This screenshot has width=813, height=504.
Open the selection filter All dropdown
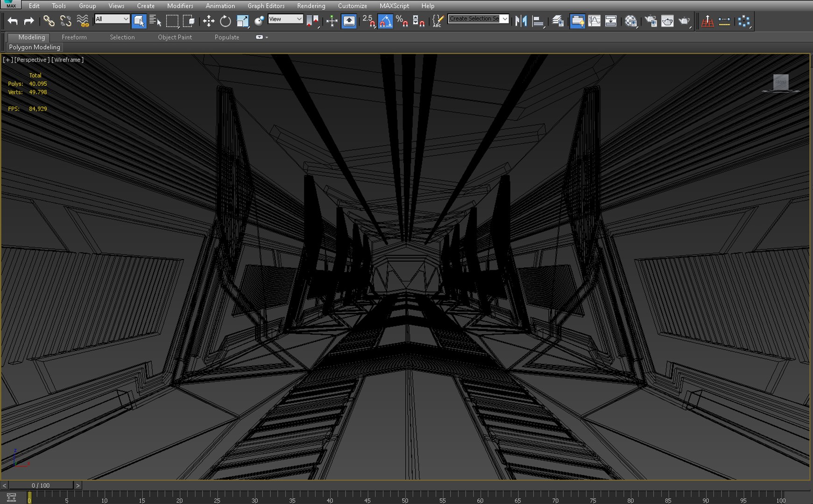[112, 19]
